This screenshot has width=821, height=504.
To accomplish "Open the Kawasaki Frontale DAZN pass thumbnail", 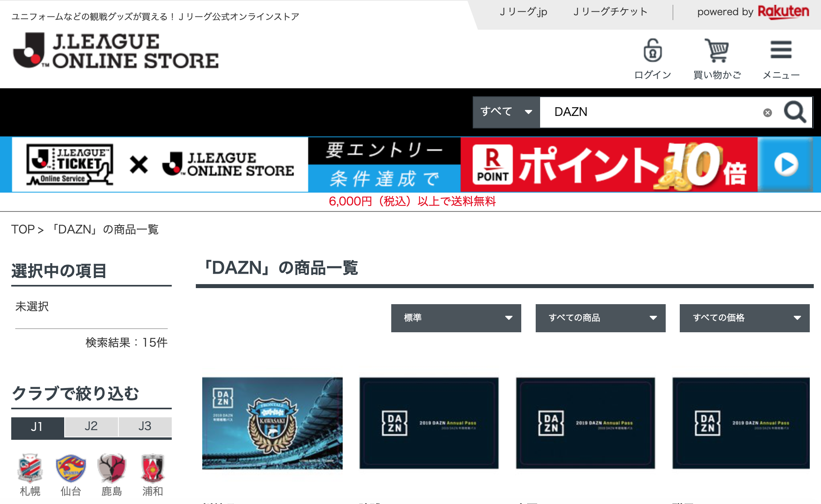I will (272, 423).
